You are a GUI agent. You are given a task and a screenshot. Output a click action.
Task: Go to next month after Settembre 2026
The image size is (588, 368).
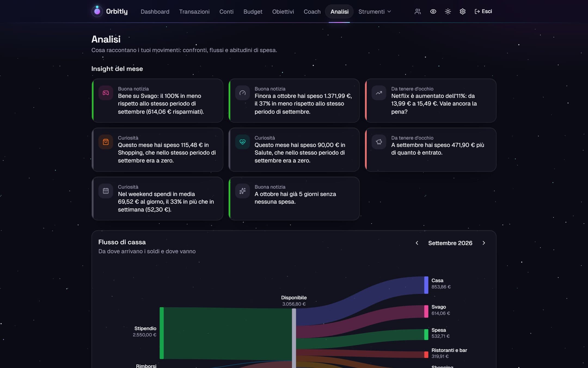point(484,243)
